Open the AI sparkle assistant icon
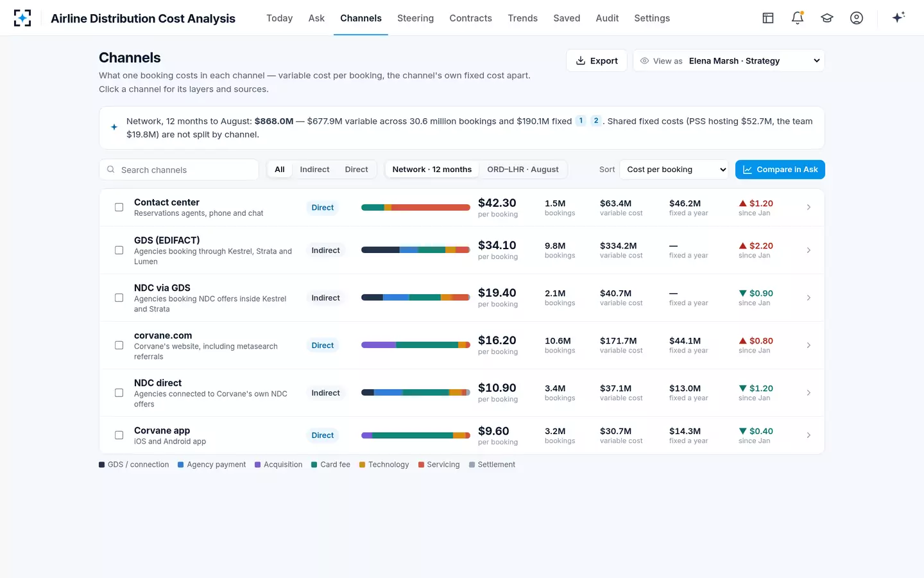 point(898,17)
